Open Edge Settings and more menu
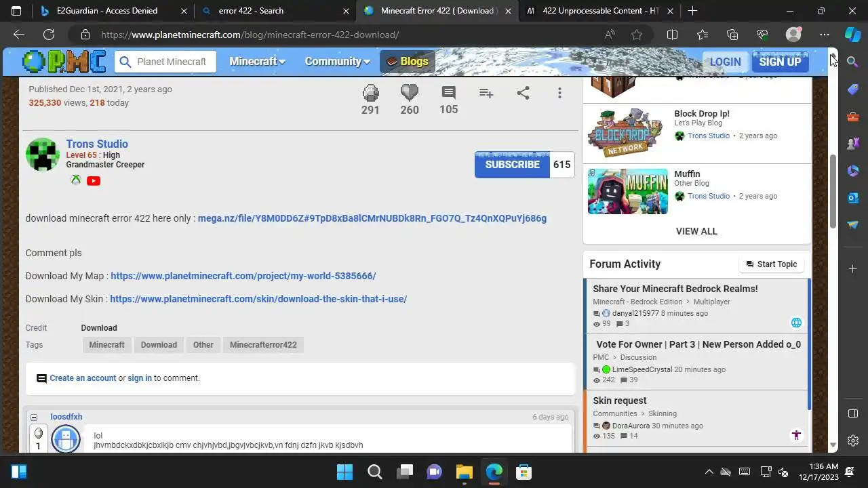Viewport: 868px width, 488px height. [x=824, y=35]
